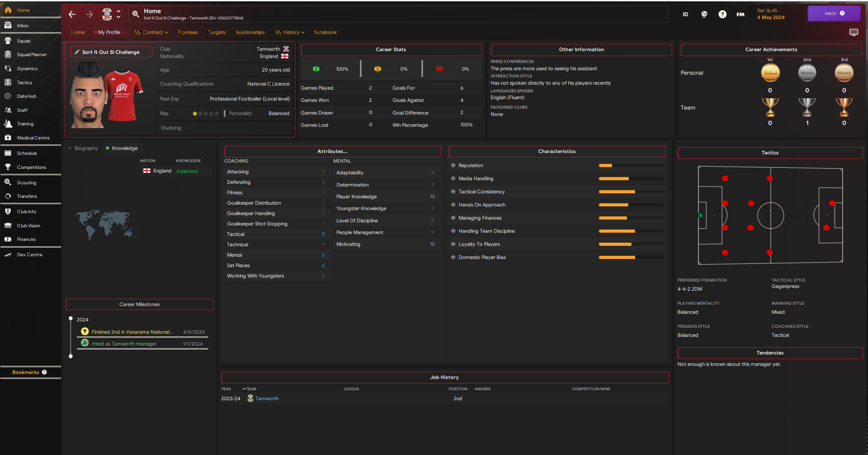Screen dimensions: 868x455
Task: Open the Promises tab
Action: pyautogui.click(x=187, y=32)
